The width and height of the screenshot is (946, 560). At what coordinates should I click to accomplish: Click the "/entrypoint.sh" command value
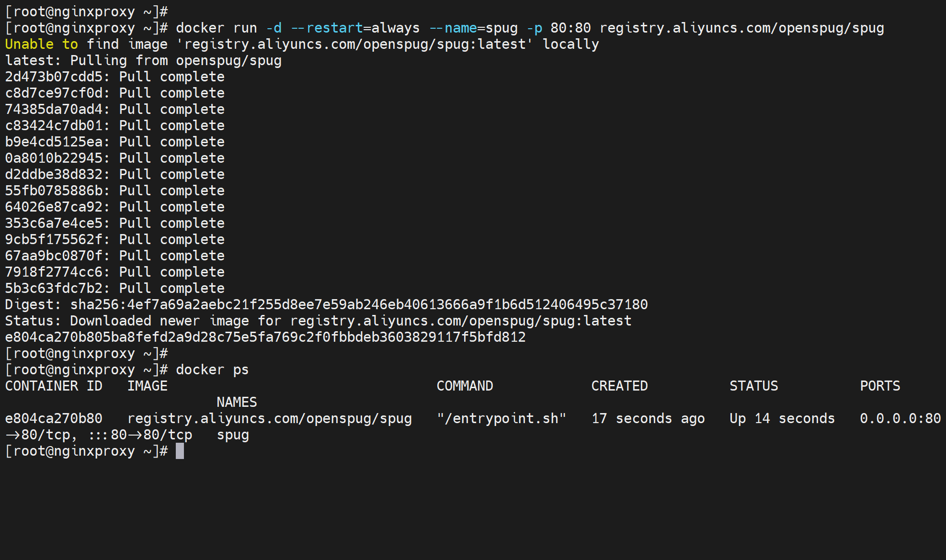click(x=501, y=418)
